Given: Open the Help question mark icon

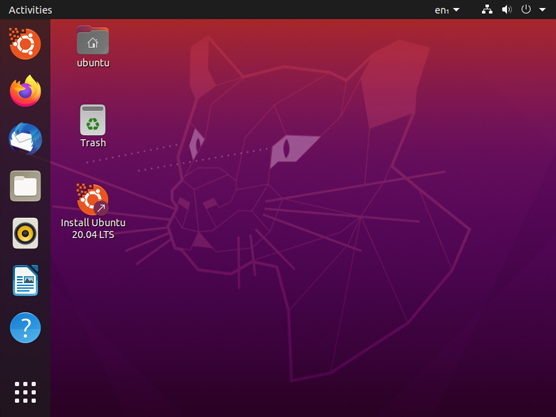Looking at the screenshot, I should 25,328.
